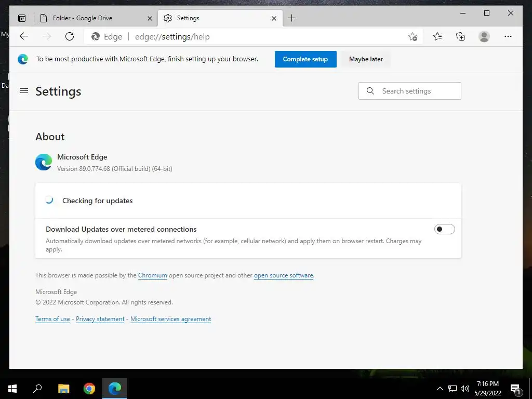Screen dimensions: 532x399
Task: Minimize the Edge window
Action: 463,13
